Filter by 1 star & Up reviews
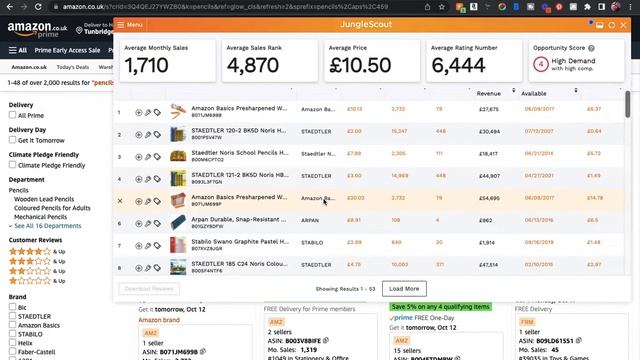 point(37,281)
